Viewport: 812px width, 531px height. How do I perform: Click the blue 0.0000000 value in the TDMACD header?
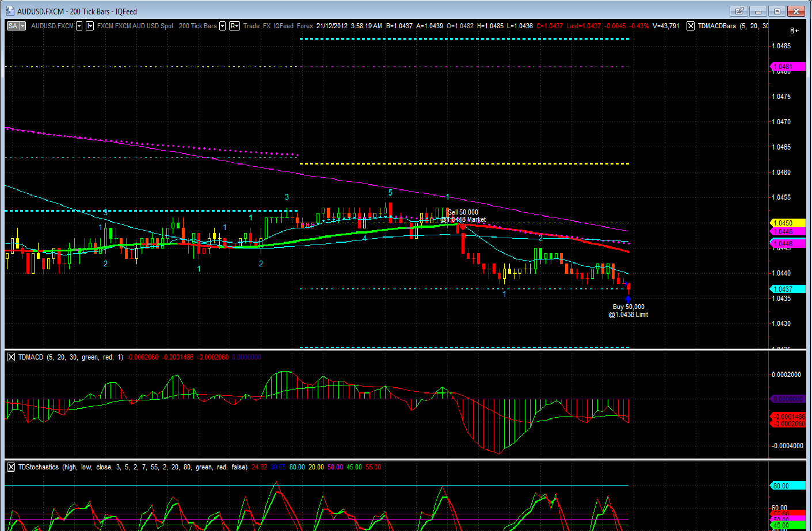point(246,357)
